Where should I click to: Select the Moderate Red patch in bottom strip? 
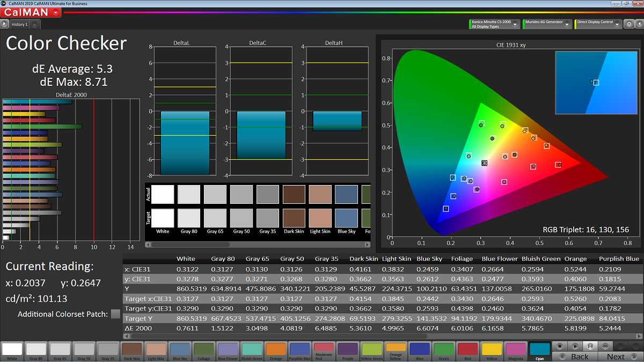pyautogui.click(x=324, y=351)
